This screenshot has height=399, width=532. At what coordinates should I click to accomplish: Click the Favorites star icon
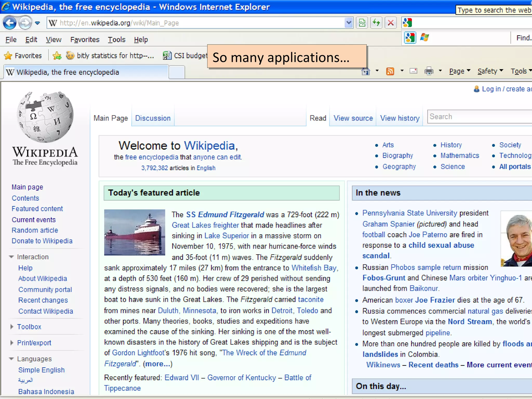tap(8, 56)
